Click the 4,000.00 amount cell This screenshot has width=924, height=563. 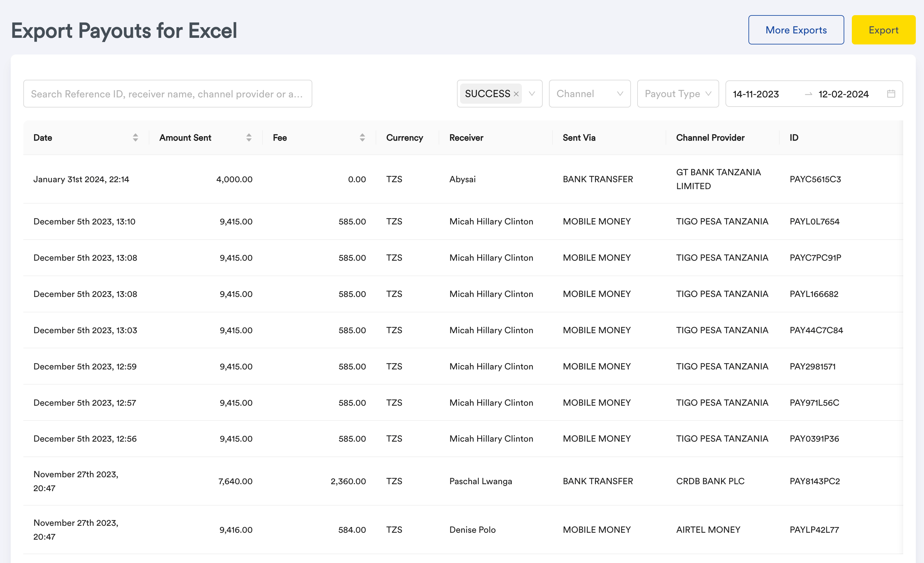(x=234, y=179)
